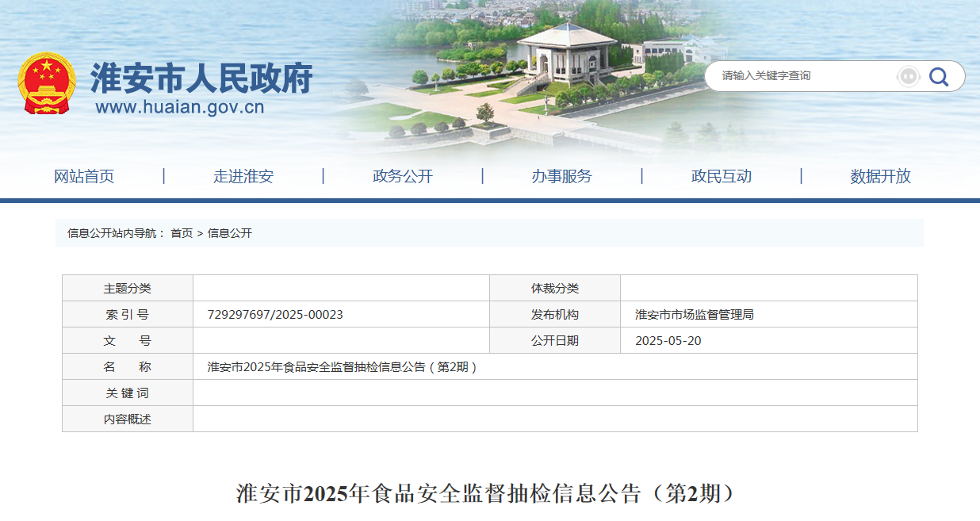Open the 数据开放 nav item
Viewport: 980px width, 521px height.
(x=881, y=176)
